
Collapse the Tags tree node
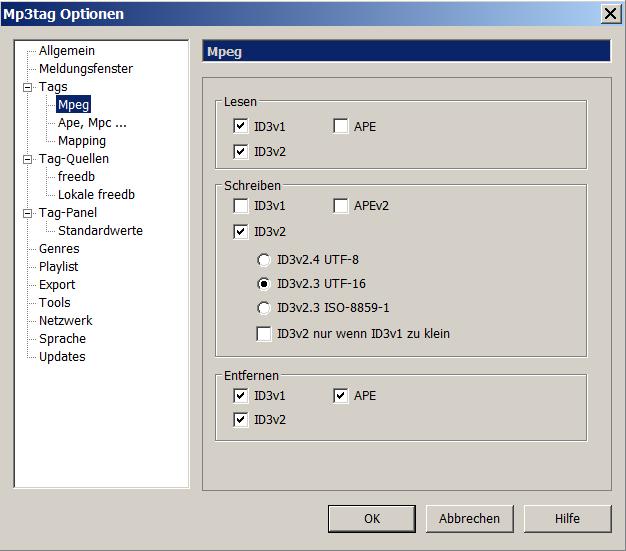pos(28,87)
